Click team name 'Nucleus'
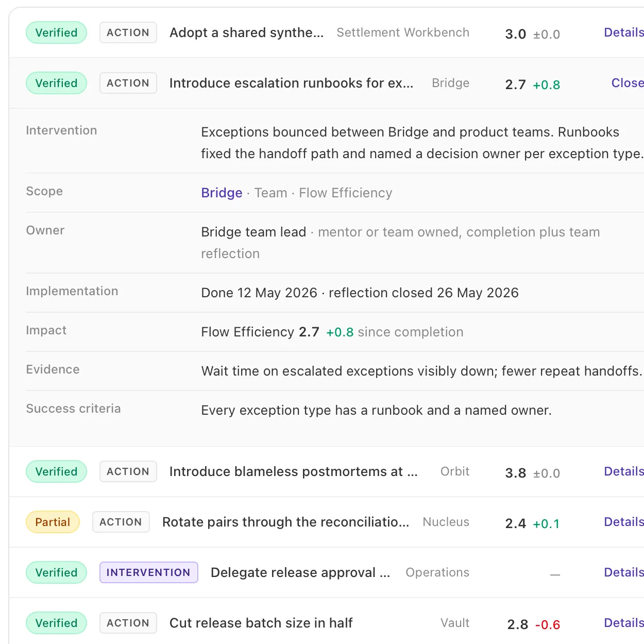The height and width of the screenshot is (644, 644). click(x=446, y=522)
